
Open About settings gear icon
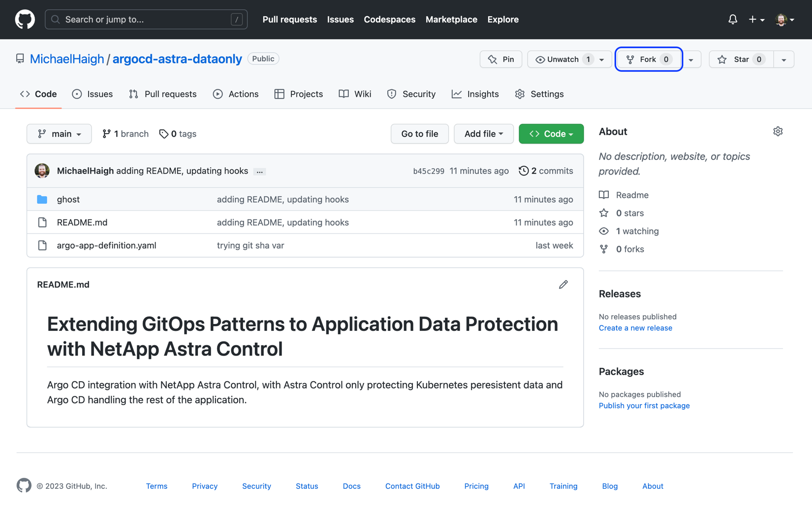click(x=778, y=131)
